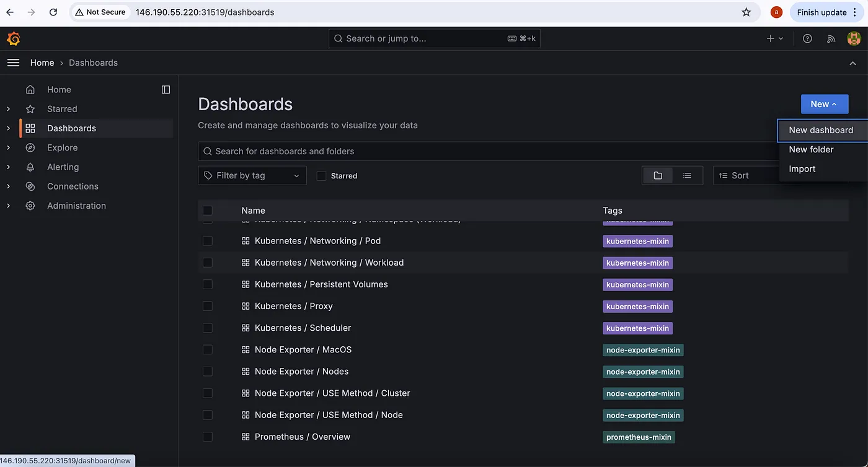Click the blue New button

(x=825, y=104)
